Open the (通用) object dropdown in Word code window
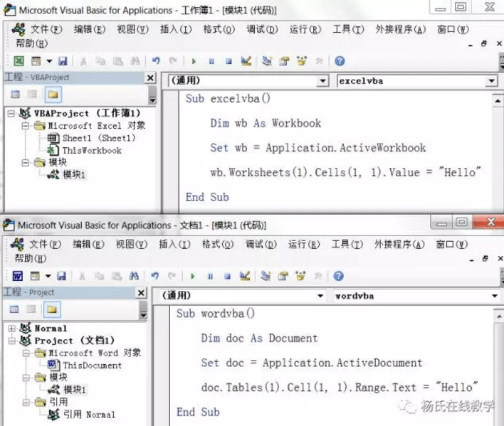Viewport: 504px width, 426px height. [x=320, y=296]
